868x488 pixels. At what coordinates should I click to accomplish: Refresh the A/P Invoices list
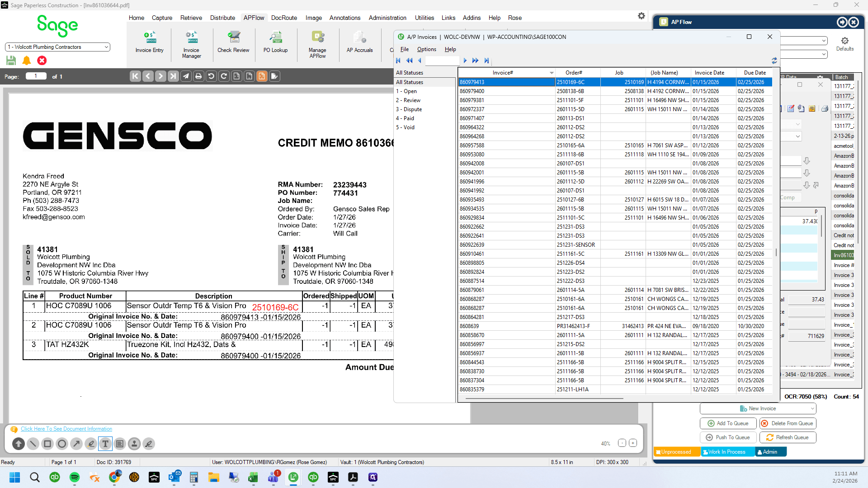[x=774, y=61]
